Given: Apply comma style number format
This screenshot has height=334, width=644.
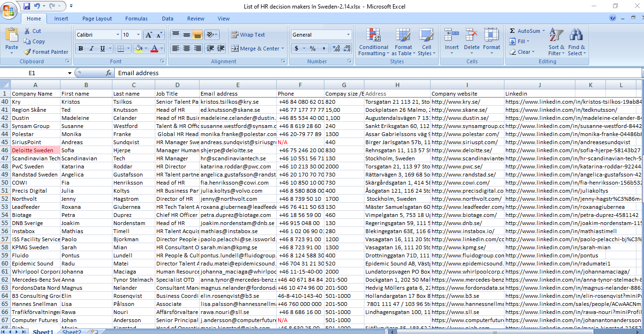Looking at the screenshot, I should pos(323,49).
